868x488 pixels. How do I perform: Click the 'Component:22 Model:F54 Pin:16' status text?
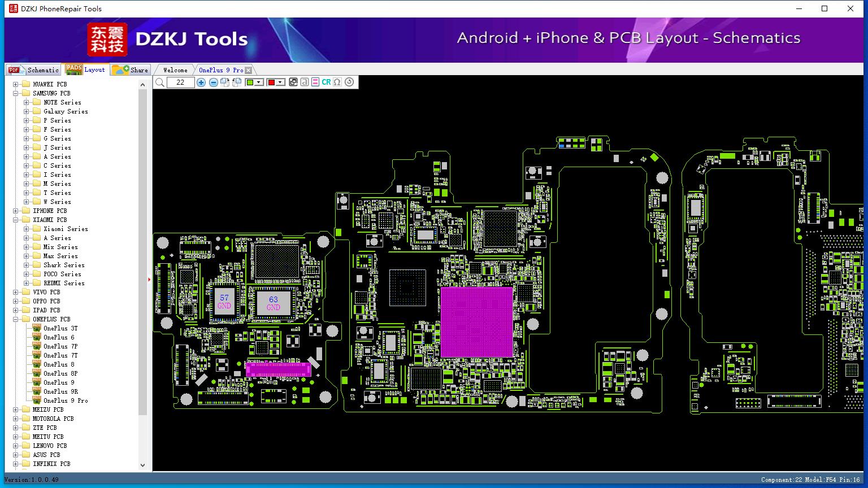coord(810,480)
